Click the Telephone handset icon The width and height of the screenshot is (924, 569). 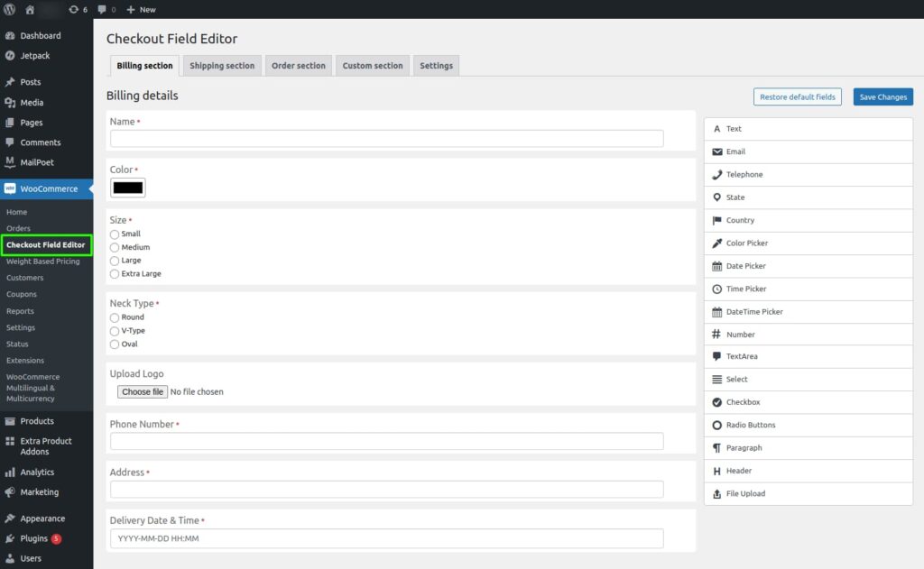coord(716,175)
